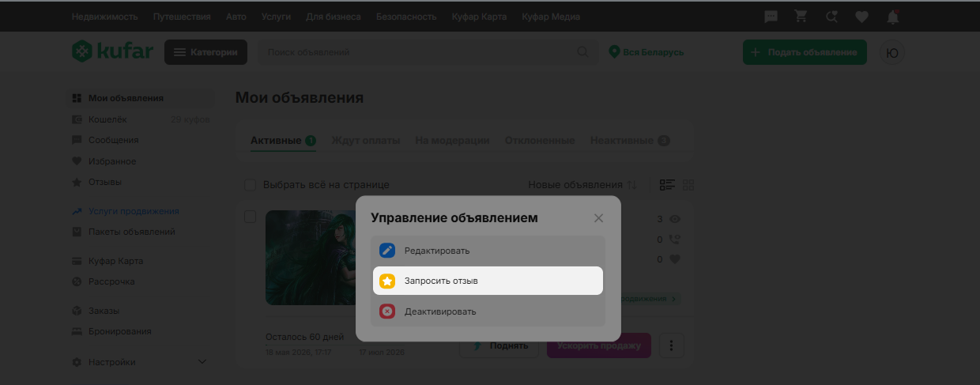Close the Управление объявлением dialog
This screenshot has width=980, height=385.
coord(598,218)
